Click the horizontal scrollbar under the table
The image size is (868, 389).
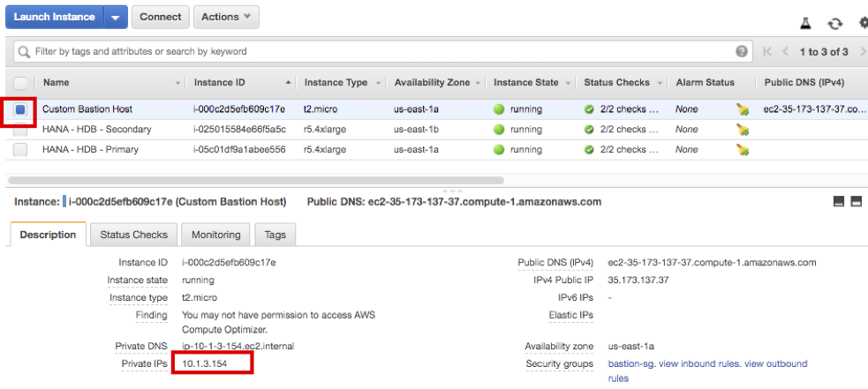(x=256, y=180)
